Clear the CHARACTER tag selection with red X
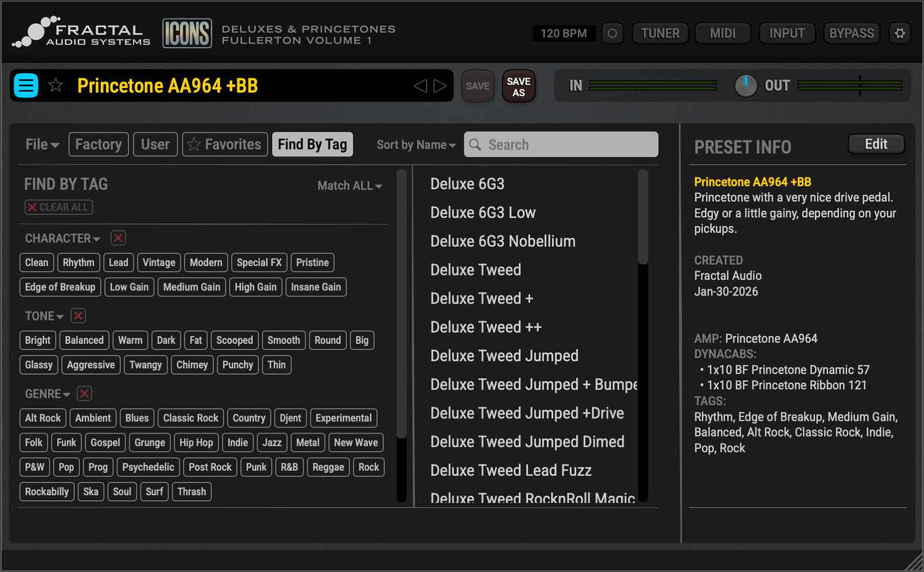Image resolution: width=924 pixels, height=572 pixels. click(118, 238)
